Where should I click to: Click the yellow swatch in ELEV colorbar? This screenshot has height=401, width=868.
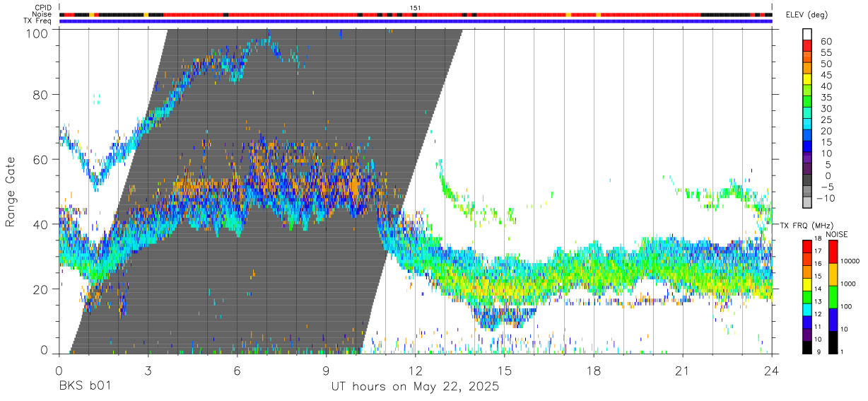807,79
